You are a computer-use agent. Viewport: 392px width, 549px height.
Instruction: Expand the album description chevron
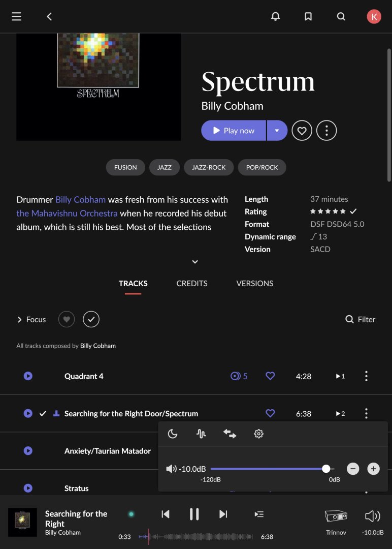pos(195,262)
